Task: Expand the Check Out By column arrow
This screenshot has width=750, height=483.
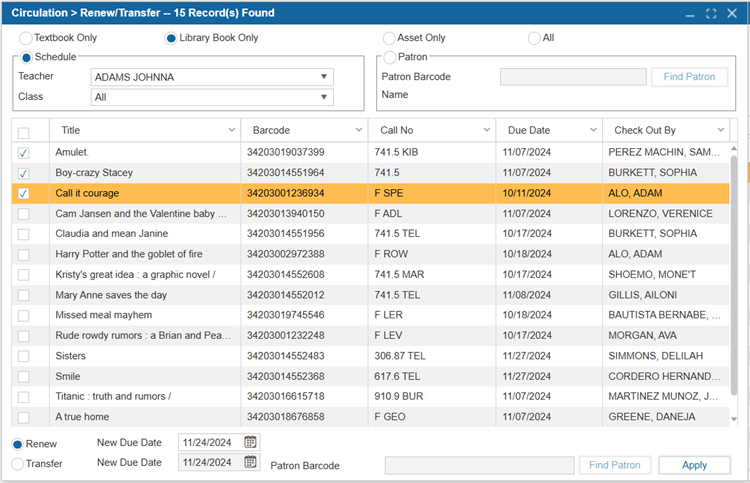Action: click(x=720, y=130)
